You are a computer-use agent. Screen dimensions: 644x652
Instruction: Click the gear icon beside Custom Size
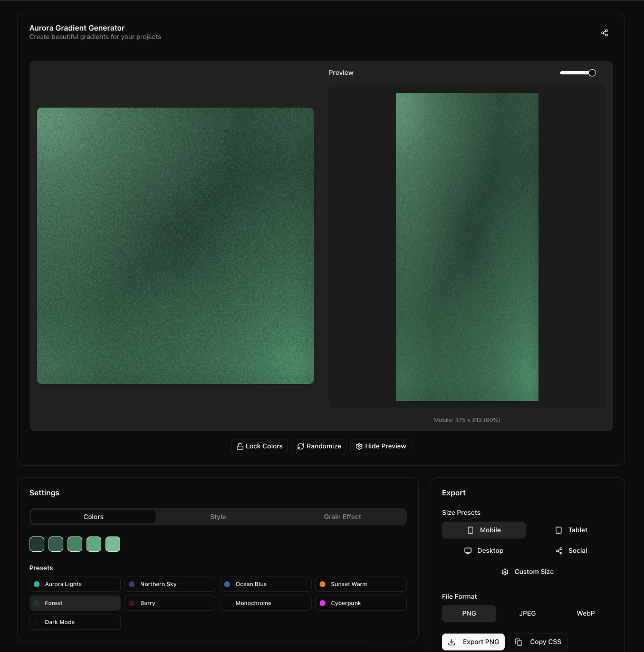505,572
